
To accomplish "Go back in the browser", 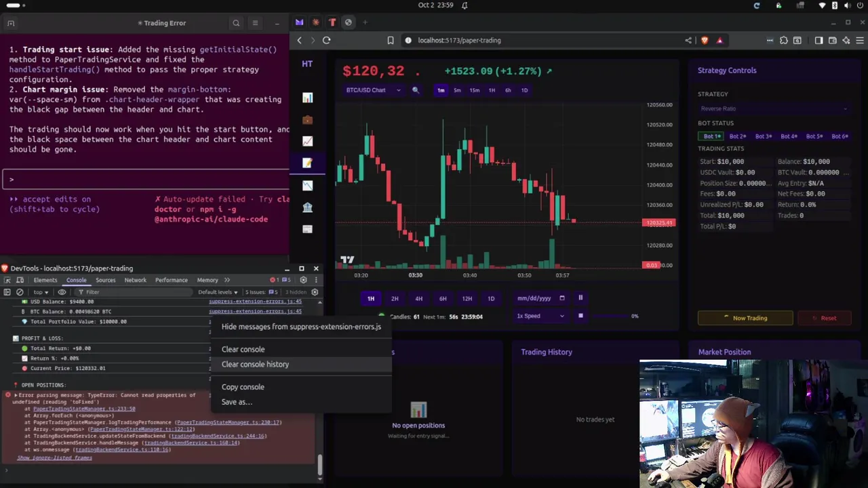I will [x=299, y=40].
